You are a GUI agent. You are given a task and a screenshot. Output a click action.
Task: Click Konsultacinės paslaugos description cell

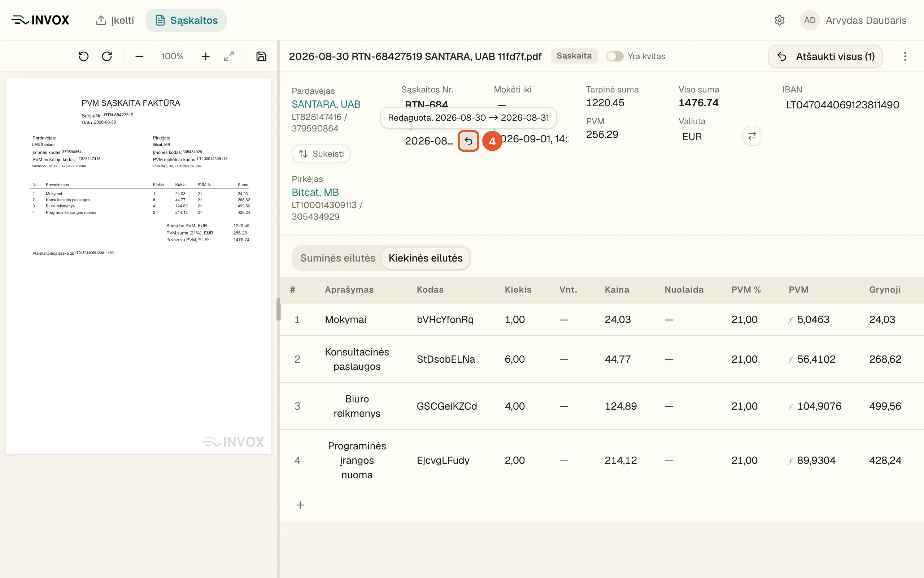[357, 359]
